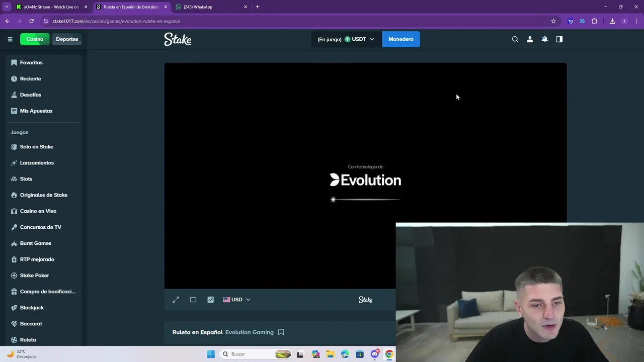Image resolution: width=644 pixels, height=362 pixels.
Task: Open the Monedero wallet button
Action: click(401, 39)
